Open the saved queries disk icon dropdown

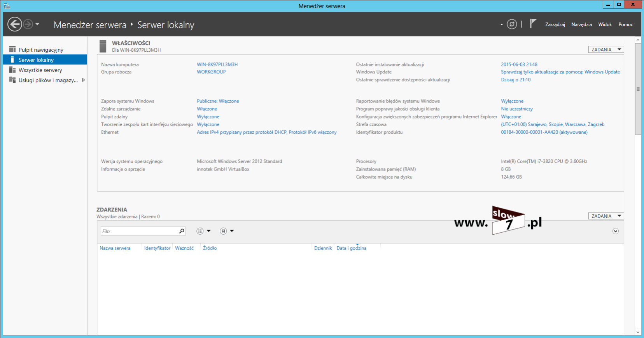(x=227, y=231)
